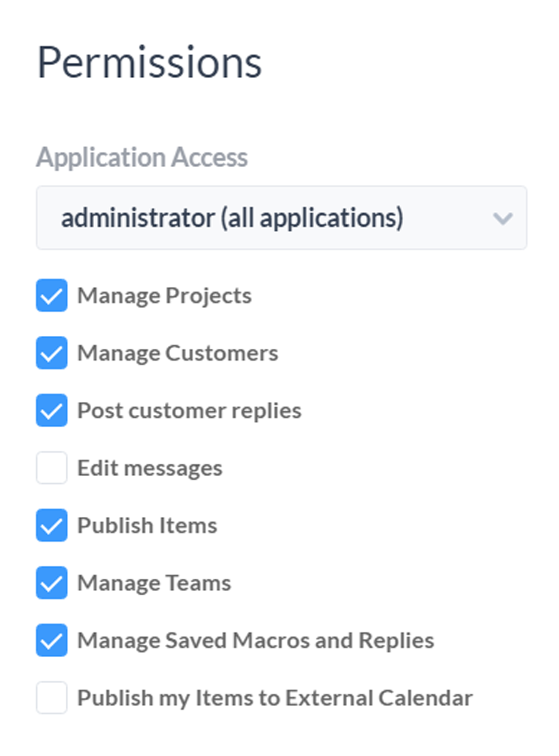This screenshot has width=559, height=756.
Task: Uncheck the Manage Projects checkbox
Action: click(51, 295)
